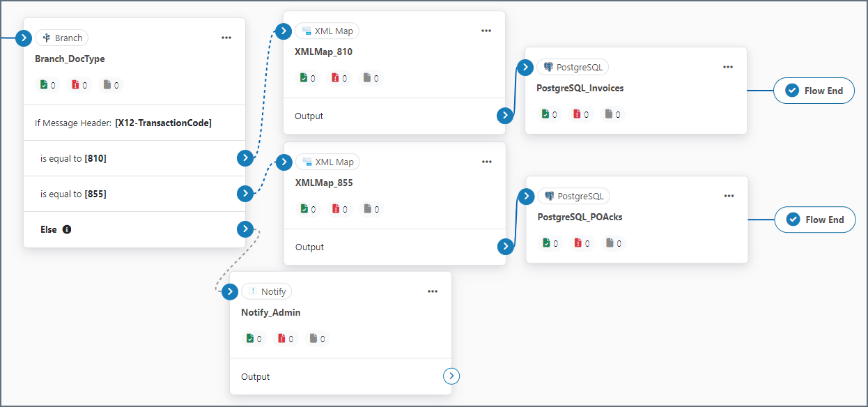Click green success count on XMLMap_855
This screenshot has height=407, width=868.
[x=307, y=209]
